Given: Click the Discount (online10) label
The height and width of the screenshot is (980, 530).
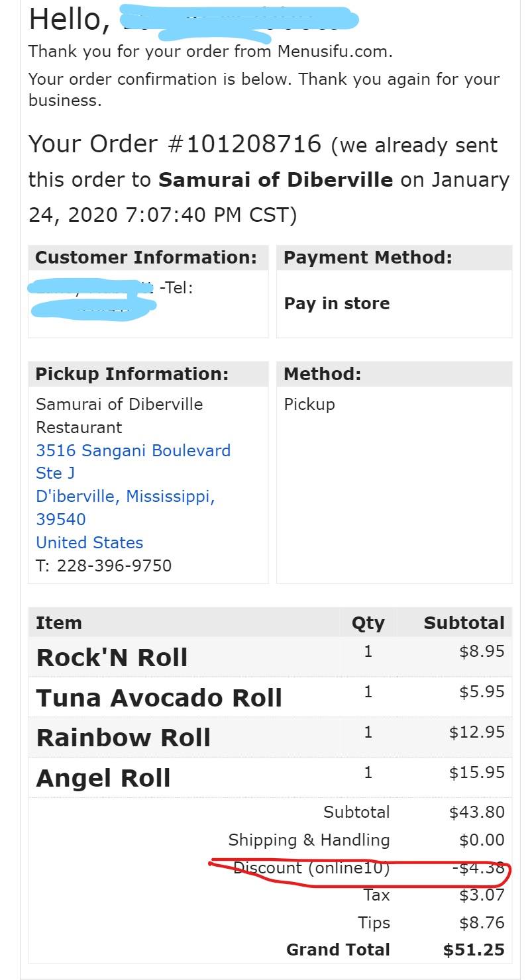Looking at the screenshot, I should (311, 868).
